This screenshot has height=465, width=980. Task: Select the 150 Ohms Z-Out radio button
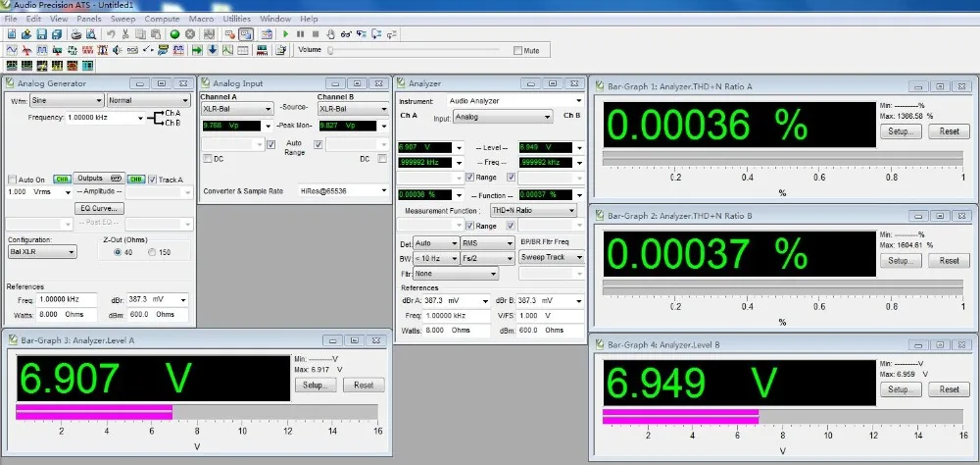tap(152, 252)
